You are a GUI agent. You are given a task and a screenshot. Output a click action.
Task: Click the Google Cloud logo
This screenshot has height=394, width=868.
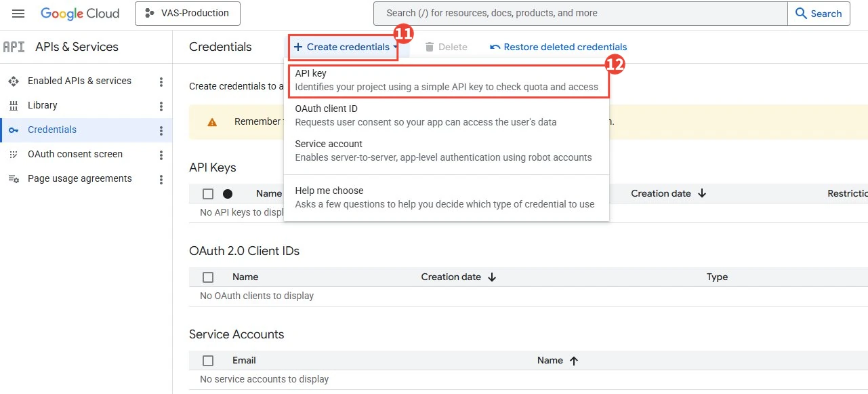(80, 14)
